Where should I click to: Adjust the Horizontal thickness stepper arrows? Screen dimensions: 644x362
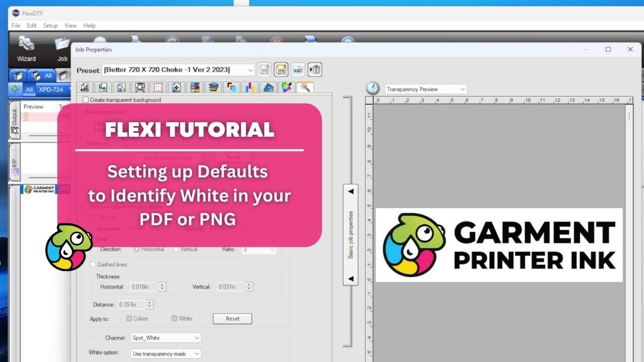162,287
